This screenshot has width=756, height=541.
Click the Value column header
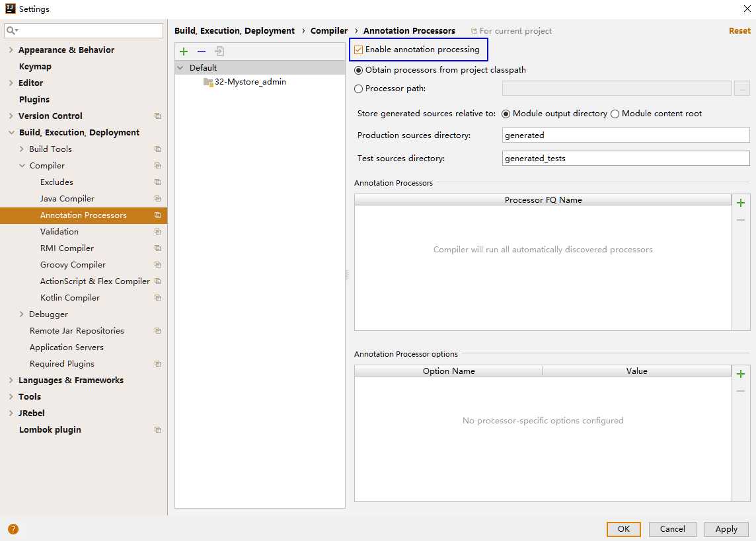point(637,371)
